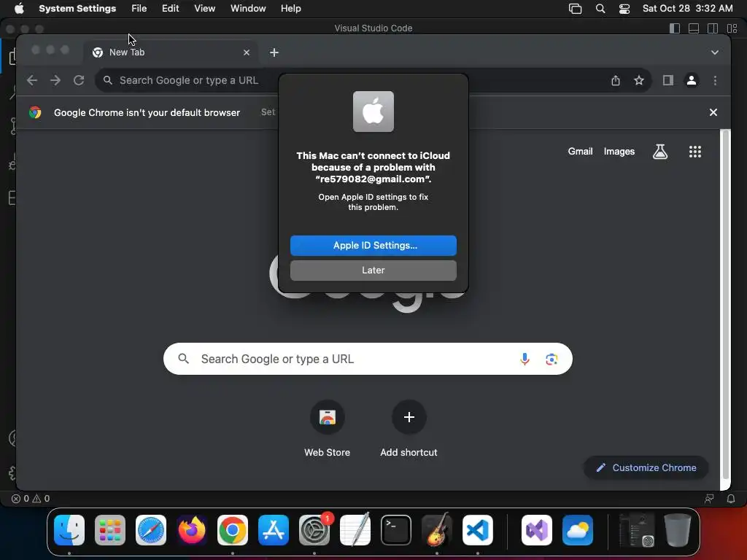
Task: Open the Help menu
Action: point(290,9)
